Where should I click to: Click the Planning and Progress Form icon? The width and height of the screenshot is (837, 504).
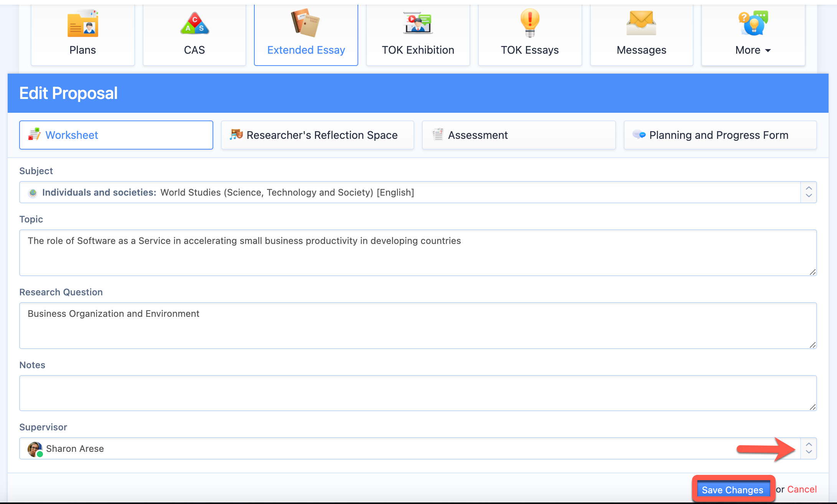pyautogui.click(x=639, y=135)
